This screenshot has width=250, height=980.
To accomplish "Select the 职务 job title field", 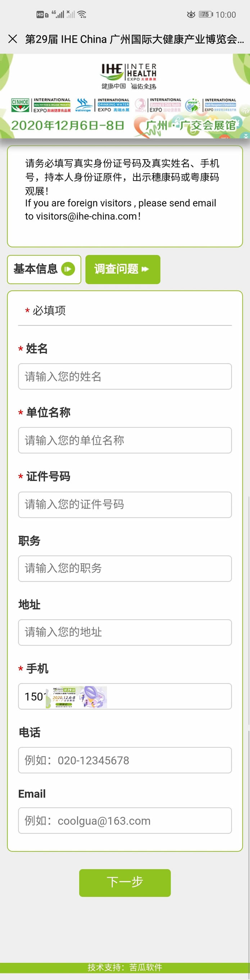I will (x=125, y=568).
